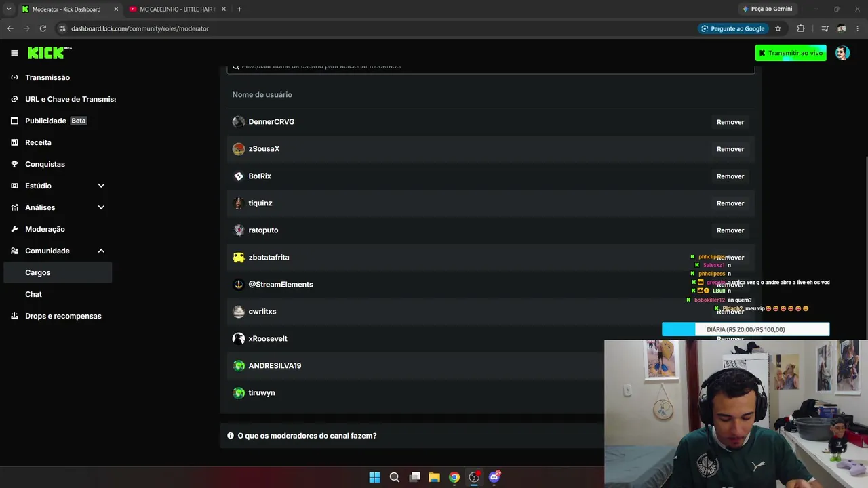The image size is (868, 488).
Task: Reload the page
Action: click(43, 28)
